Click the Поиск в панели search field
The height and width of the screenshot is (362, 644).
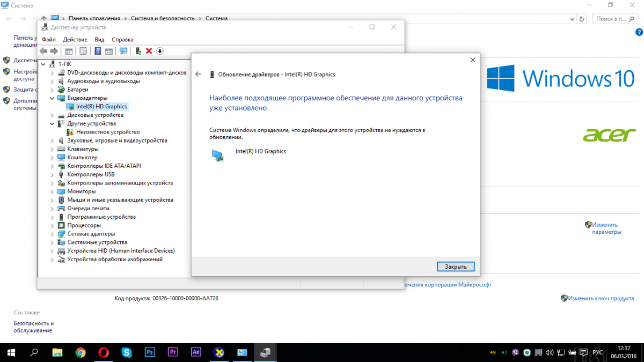click(x=611, y=19)
